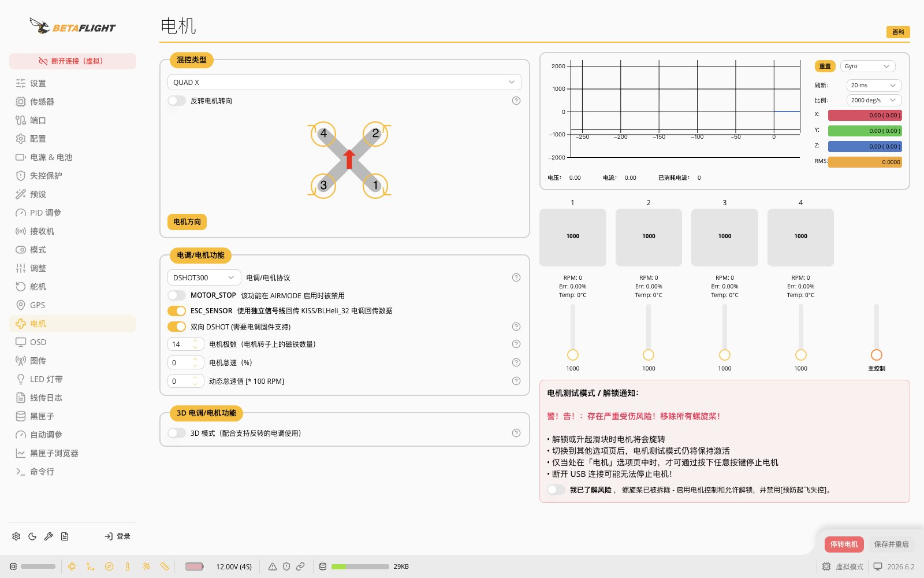Enable MOTOR_STOP switch

pos(177,295)
